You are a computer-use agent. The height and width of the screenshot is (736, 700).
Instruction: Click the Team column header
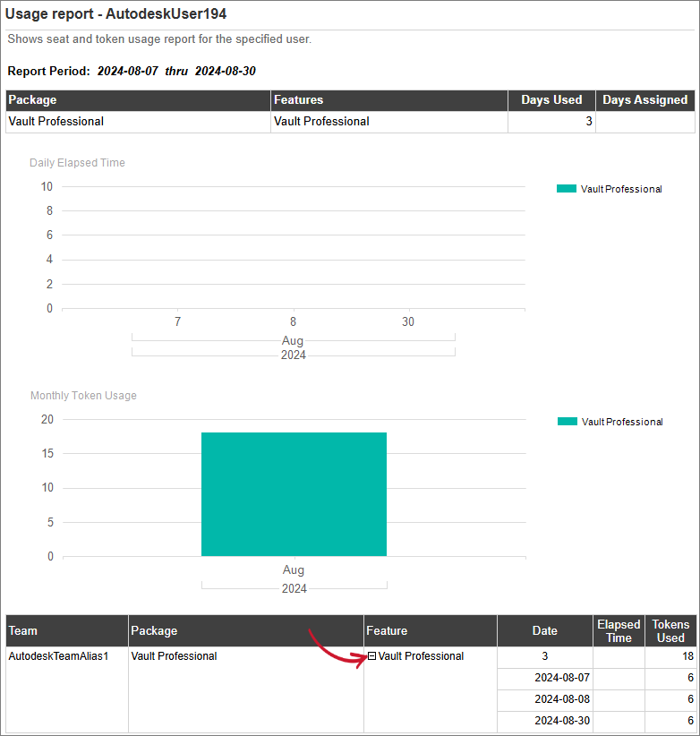tap(67, 631)
